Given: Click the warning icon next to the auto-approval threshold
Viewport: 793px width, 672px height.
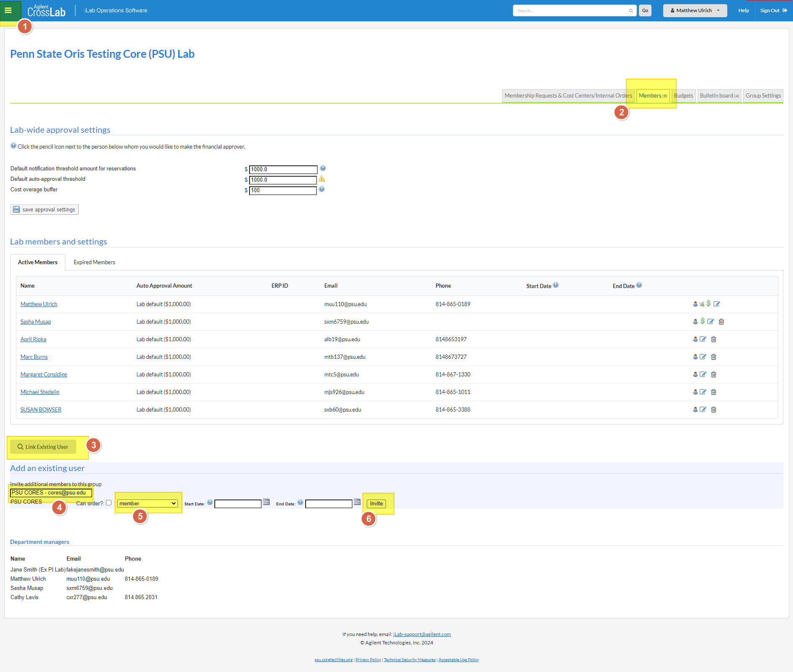Looking at the screenshot, I should point(322,179).
